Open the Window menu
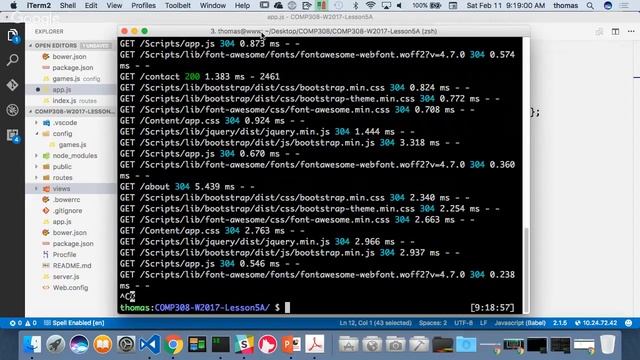640x360 pixels. click(x=213, y=6)
